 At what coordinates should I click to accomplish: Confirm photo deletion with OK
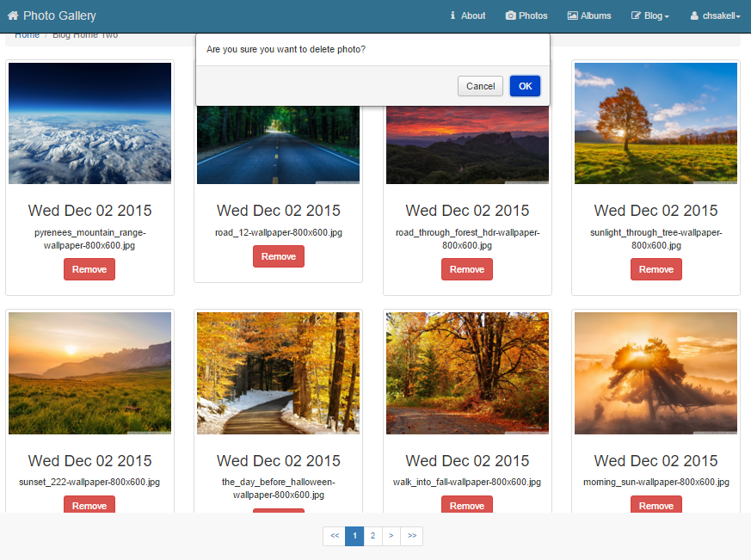(525, 86)
